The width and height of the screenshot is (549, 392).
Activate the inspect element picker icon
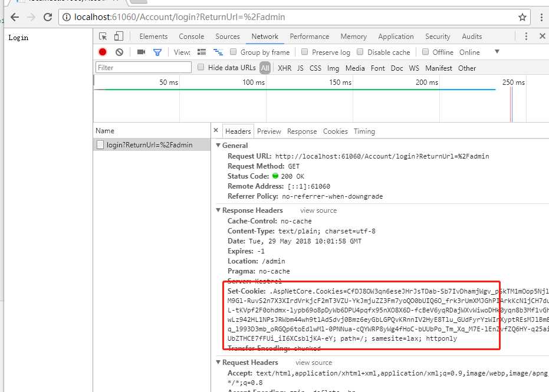(x=103, y=37)
